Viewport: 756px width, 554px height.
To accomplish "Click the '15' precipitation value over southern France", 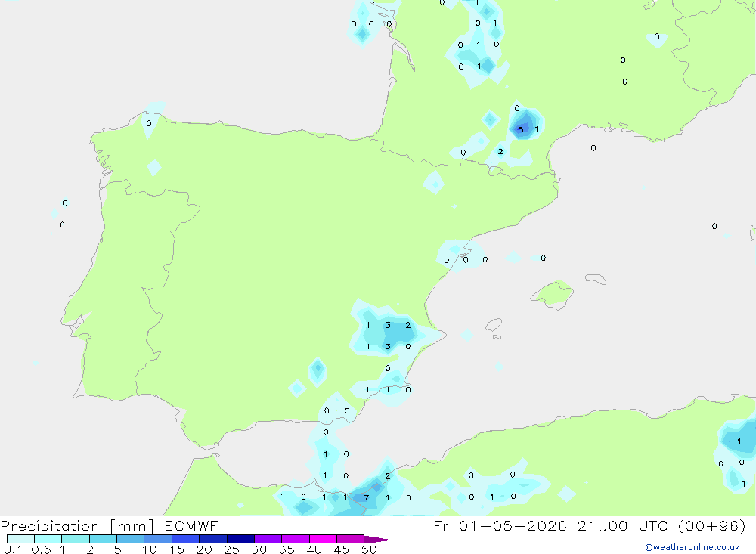I will [519, 130].
